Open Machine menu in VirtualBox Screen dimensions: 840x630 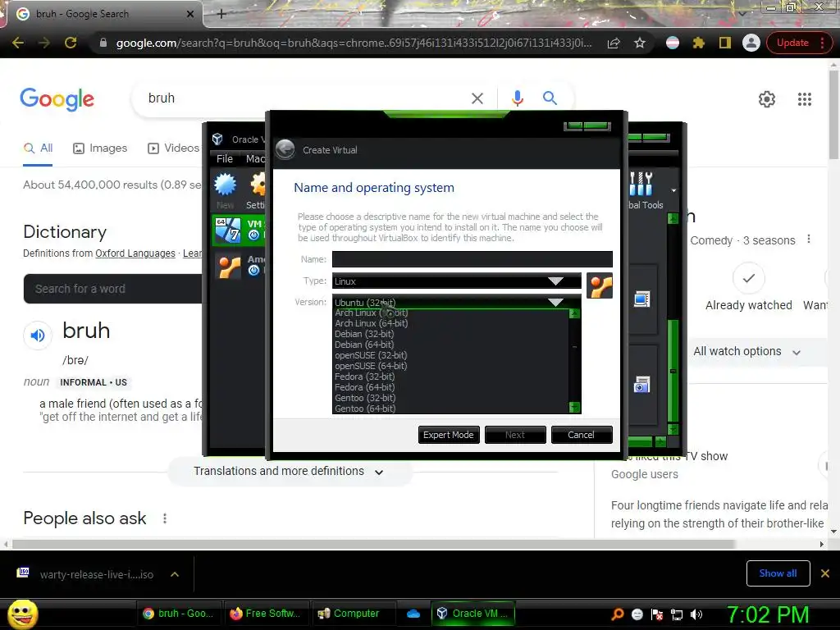click(x=255, y=158)
